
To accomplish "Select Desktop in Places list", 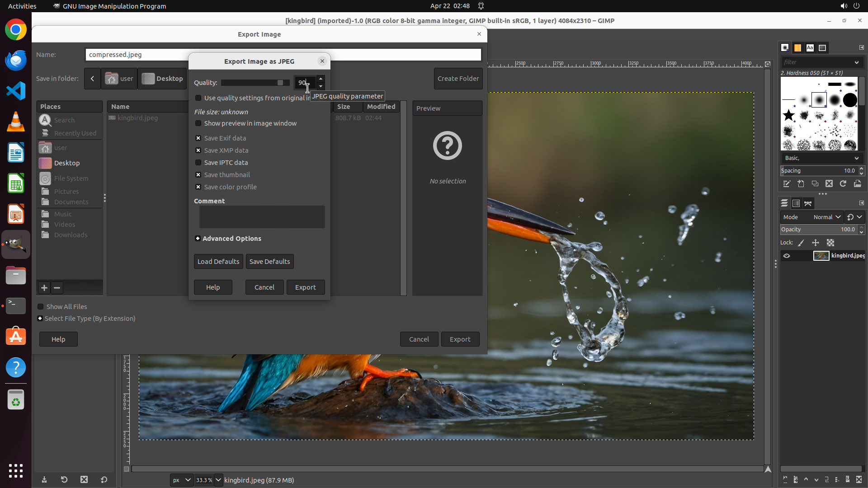I will coord(67,163).
